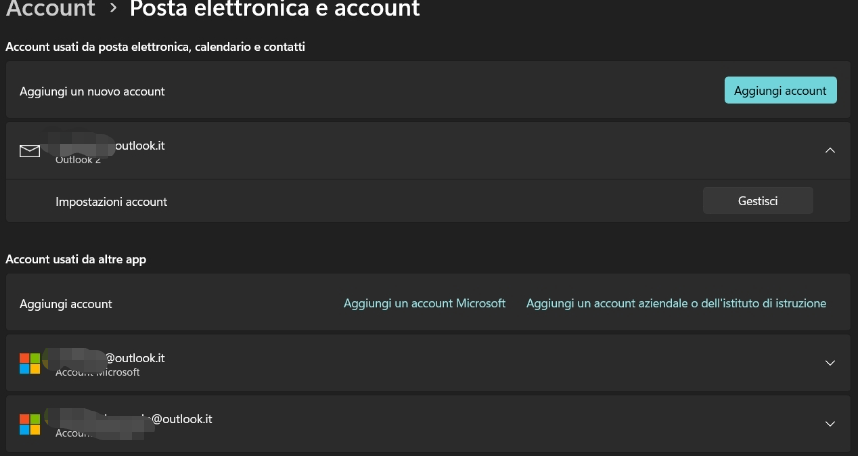
Task: Select the last @outlook.it account entry
Action: tap(428, 424)
